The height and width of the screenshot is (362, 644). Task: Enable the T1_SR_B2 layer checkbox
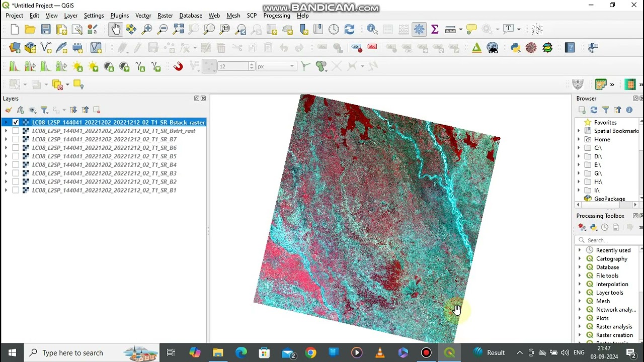pyautogui.click(x=16, y=182)
